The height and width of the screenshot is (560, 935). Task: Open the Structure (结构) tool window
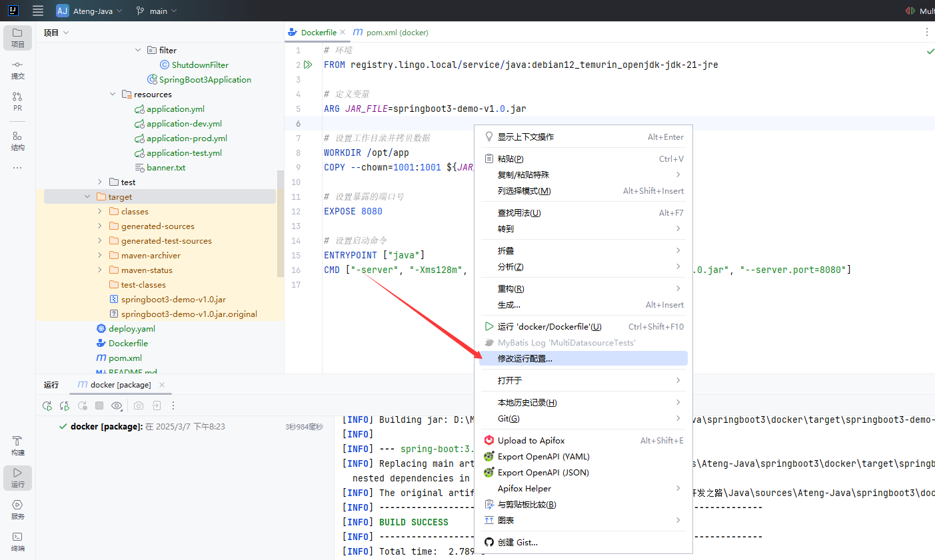click(17, 140)
